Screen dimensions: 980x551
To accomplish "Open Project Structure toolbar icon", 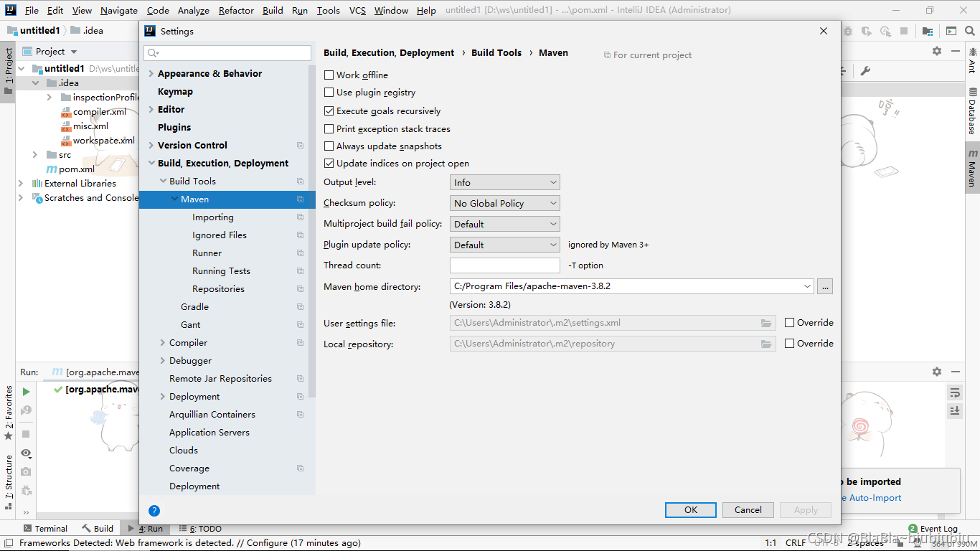I will [x=928, y=31].
